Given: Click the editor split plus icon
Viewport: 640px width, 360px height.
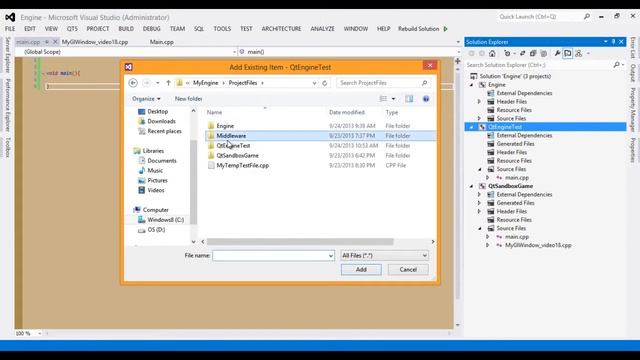Looking at the screenshot, I should coord(458,61).
